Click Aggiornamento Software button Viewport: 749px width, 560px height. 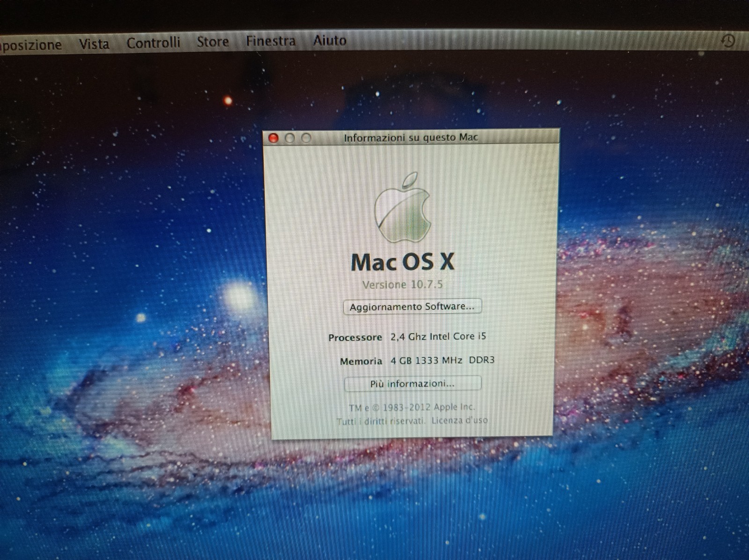(x=412, y=307)
